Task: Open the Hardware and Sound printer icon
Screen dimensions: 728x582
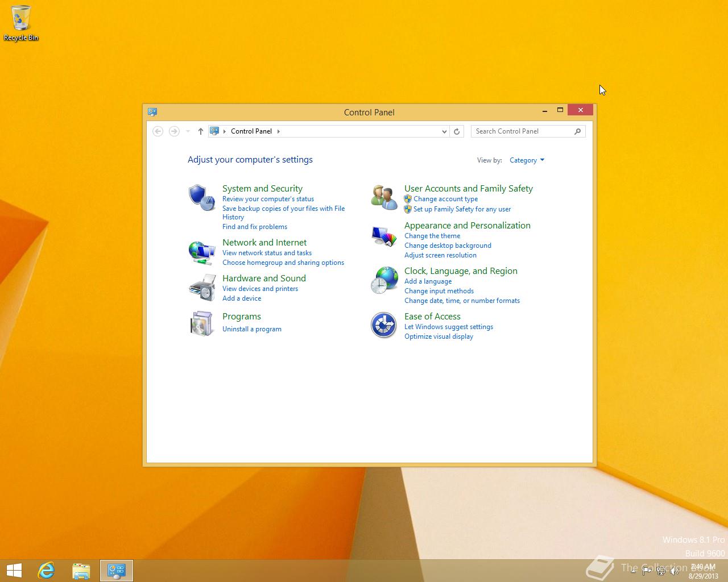Action: point(202,288)
